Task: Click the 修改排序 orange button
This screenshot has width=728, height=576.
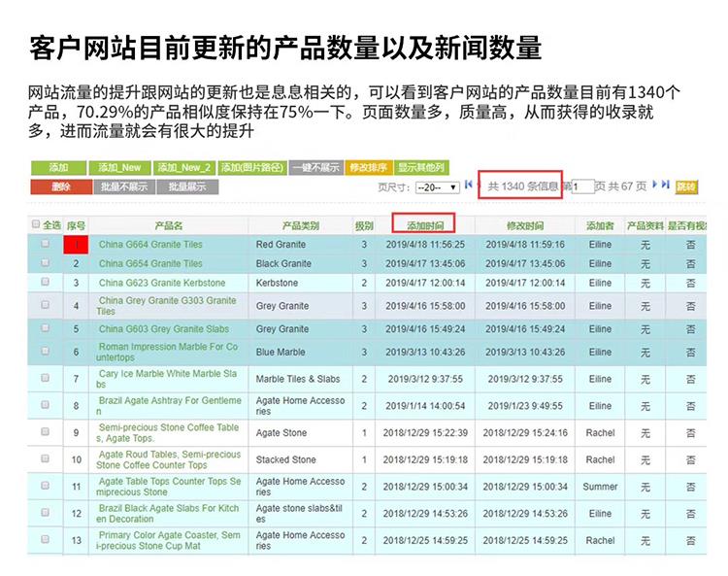Action: pos(368,167)
